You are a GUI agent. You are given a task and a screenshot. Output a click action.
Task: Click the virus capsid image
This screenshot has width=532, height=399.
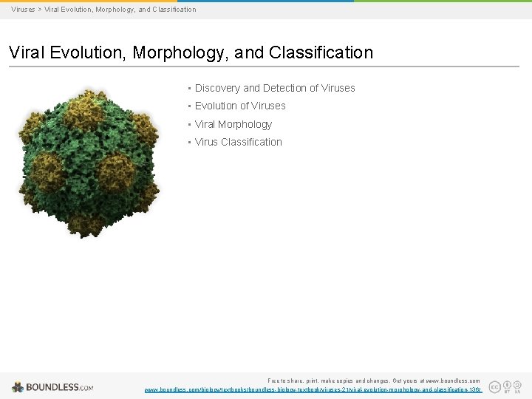coord(89,163)
